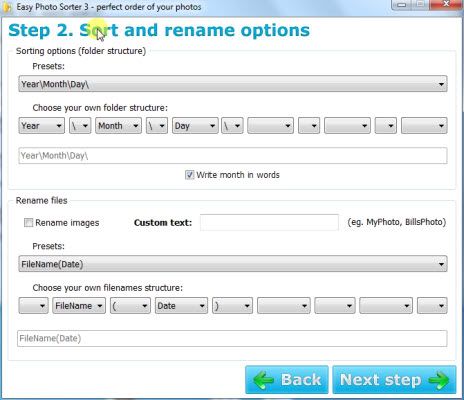Open the empty dropdown before FileName

tap(33, 306)
